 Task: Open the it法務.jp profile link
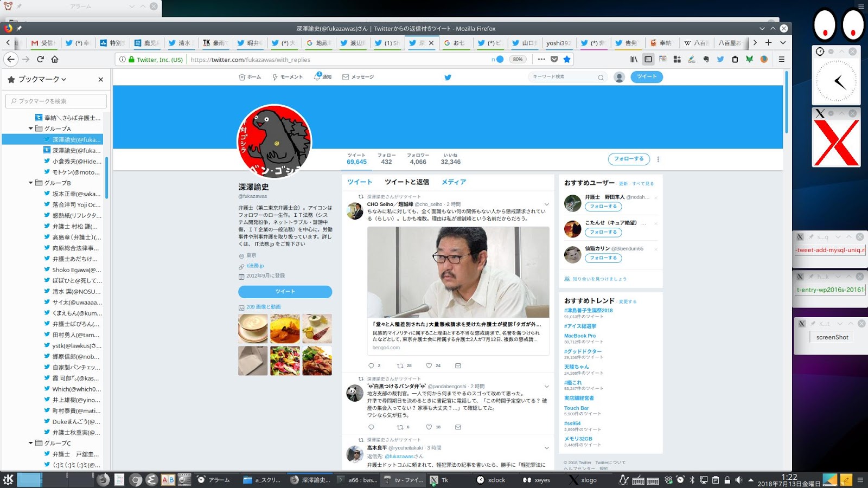255,266
